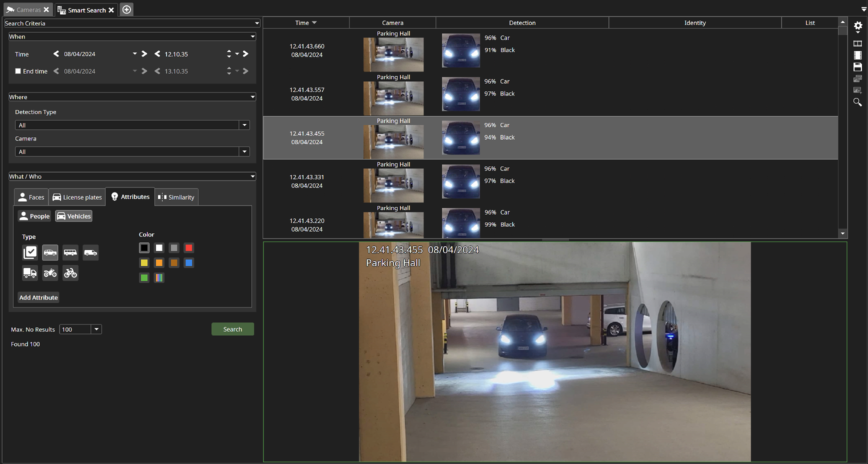The image size is (868, 464).
Task: Click the green Search button
Action: click(x=232, y=329)
